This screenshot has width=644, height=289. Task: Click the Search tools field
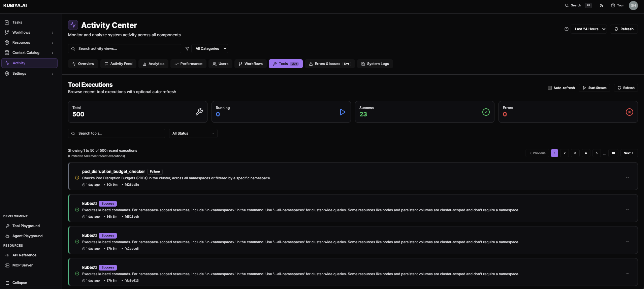(x=117, y=133)
